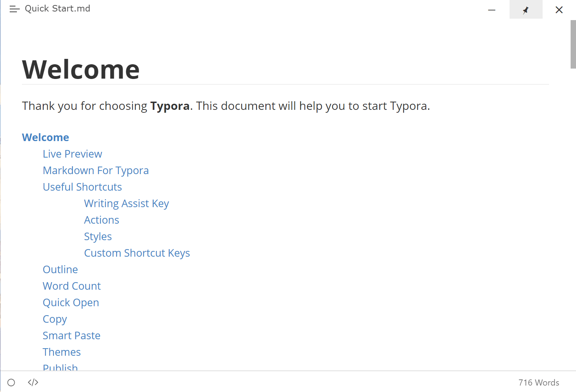
Task: Follow the Live Preview link
Action: (72, 154)
